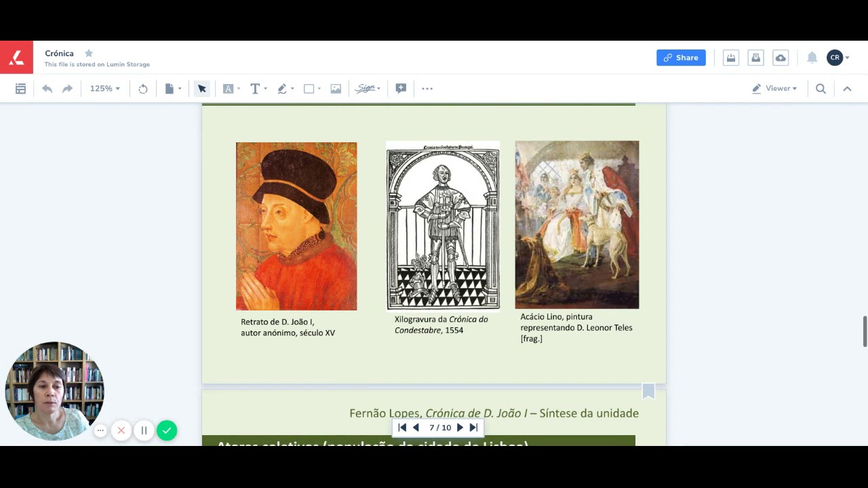Click the Acácio Lino painting image
The width and height of the screenshot is (868, 488).
tap(577, 224)
